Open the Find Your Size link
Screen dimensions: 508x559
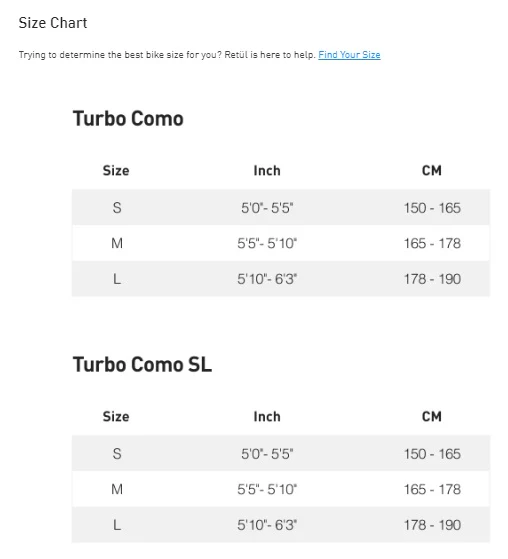[349, 55]
